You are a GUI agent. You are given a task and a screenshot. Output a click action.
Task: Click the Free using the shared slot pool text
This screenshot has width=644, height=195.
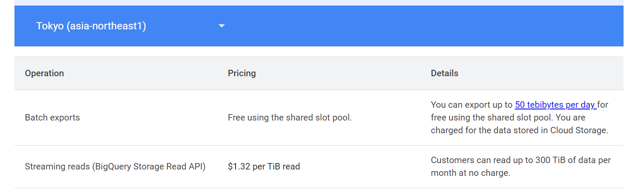(x=290, y=118)
